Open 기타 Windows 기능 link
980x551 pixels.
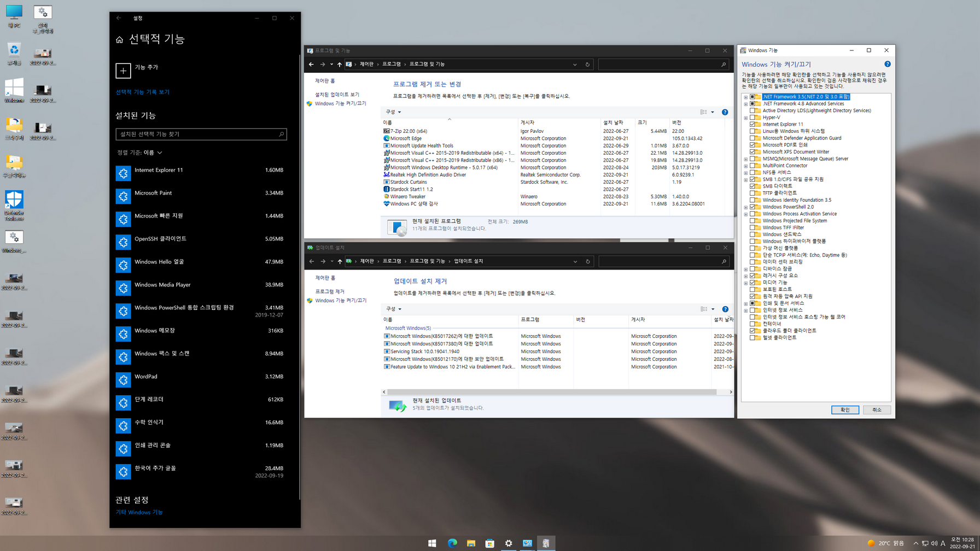139,512
